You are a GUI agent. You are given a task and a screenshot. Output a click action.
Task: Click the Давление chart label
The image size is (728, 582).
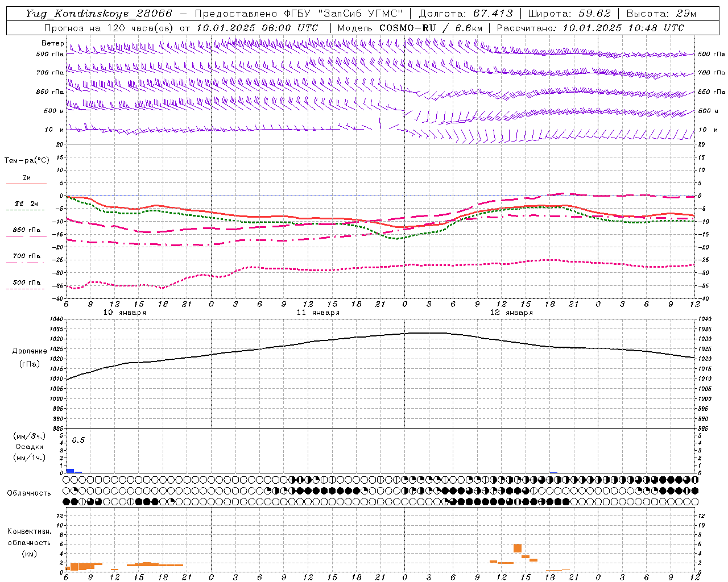pyautogui.click(x=30, y=351)
